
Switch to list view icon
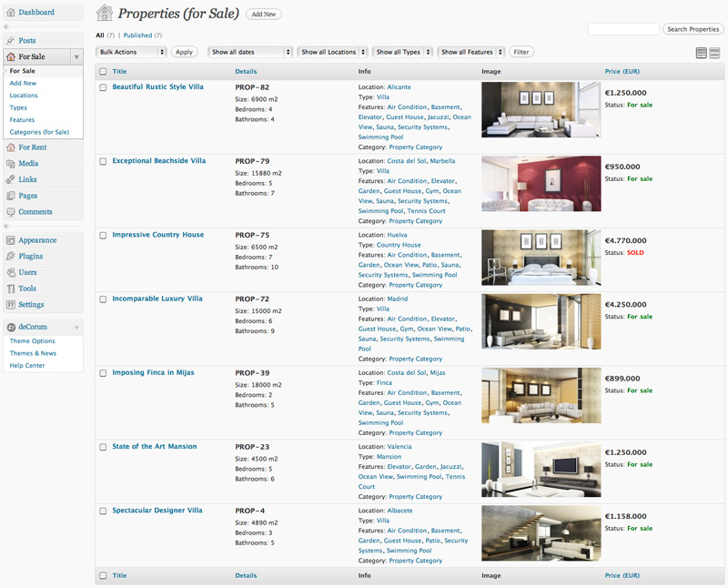pos(702,54)
